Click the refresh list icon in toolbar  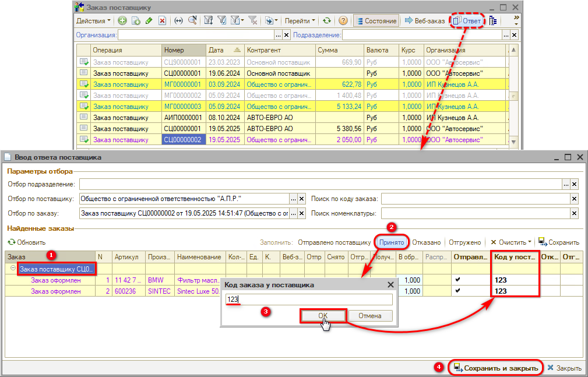coord(327,21)
